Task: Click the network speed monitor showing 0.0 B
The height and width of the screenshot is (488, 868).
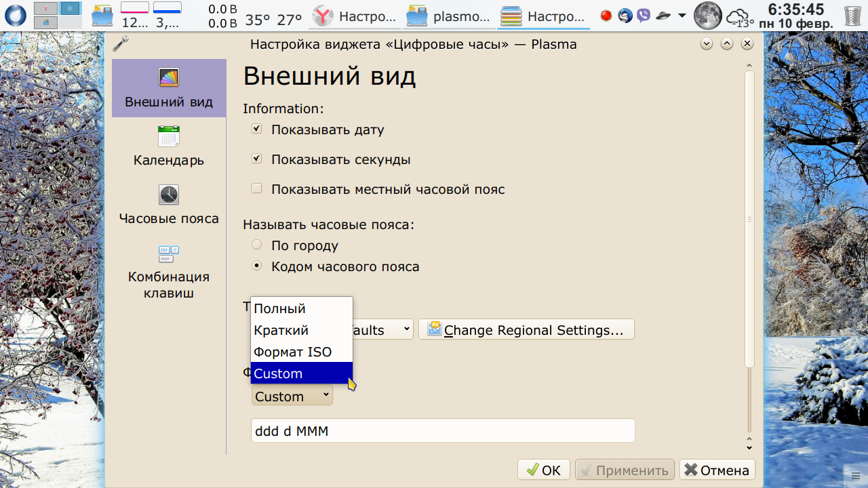Action: tap(222, 16)
